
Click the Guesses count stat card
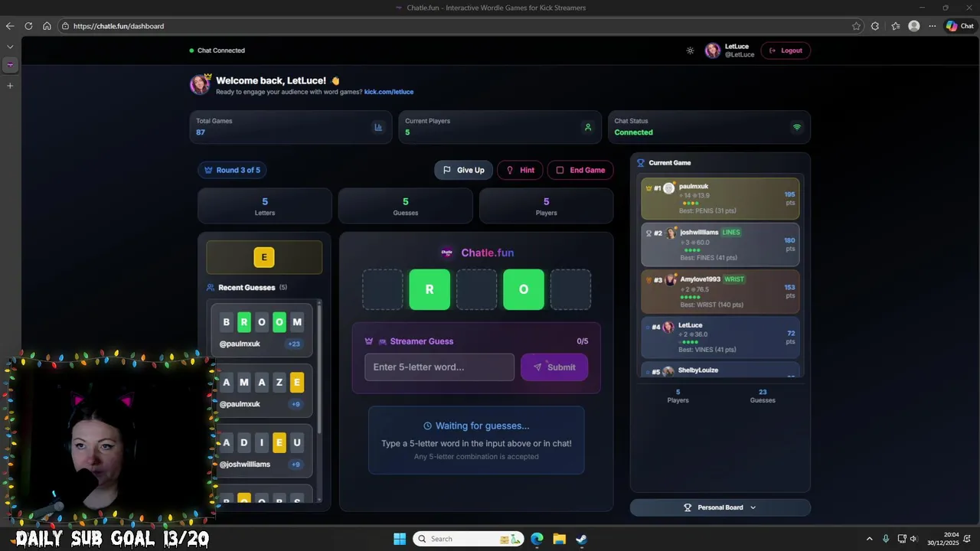click(x=406, y=206)
